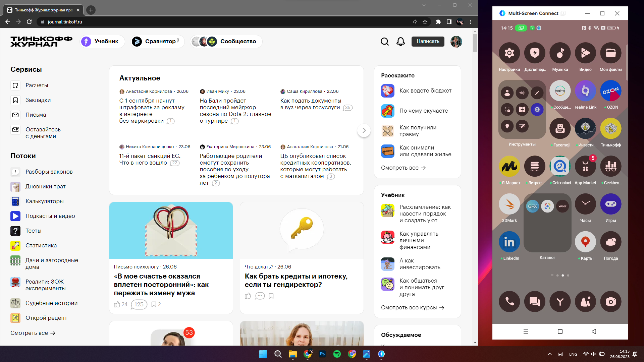The height and width of the screenshot is (362, 644).
Task: Open Chrome tab search dropdown arrow
Action: (424, 5)
